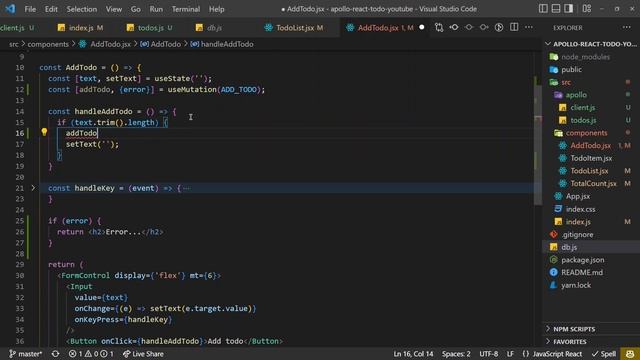Image resolution: width=640 pixels, height=360 pixels.
Task: Toggle primary side bar layout icon
Action: click(543, 9)
